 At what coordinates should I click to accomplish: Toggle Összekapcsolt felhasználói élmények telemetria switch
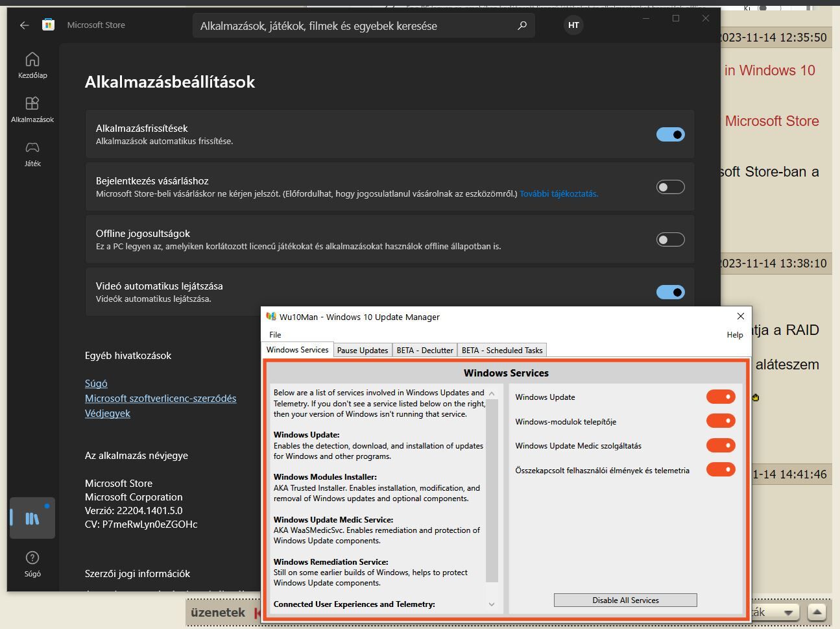pyautogui.click(x=721, y=469)
